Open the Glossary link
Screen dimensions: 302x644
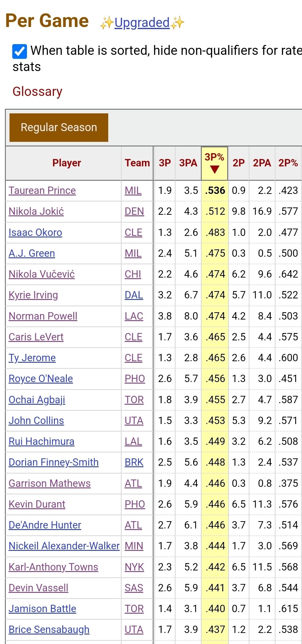(x=37, y=92)
